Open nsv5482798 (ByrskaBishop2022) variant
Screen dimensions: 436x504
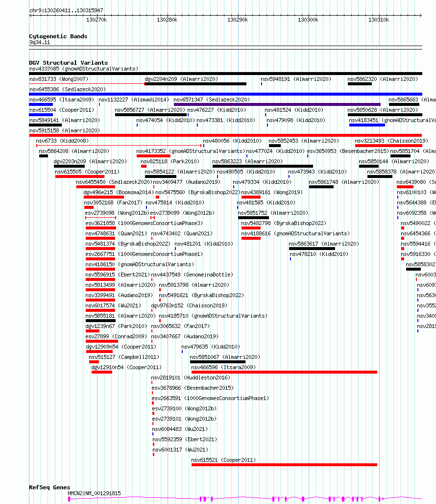284,223
